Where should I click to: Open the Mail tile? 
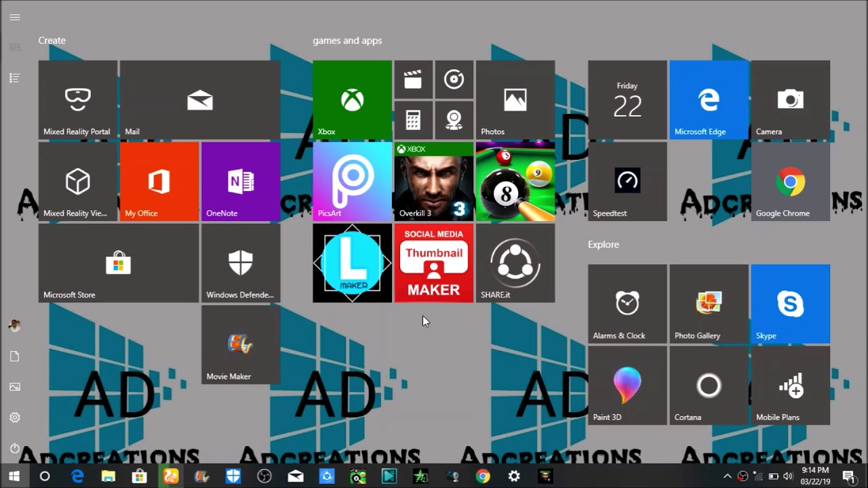(x=200, y=100)
